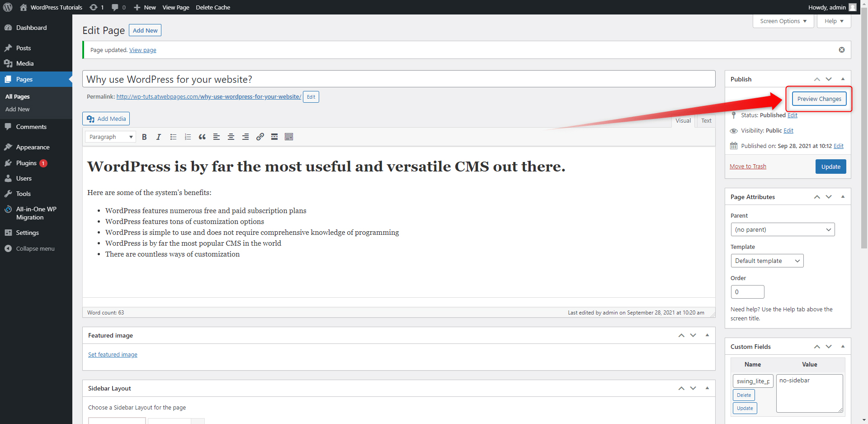
Task: Switch to the Text editor tab
Action: coord(706,120)
